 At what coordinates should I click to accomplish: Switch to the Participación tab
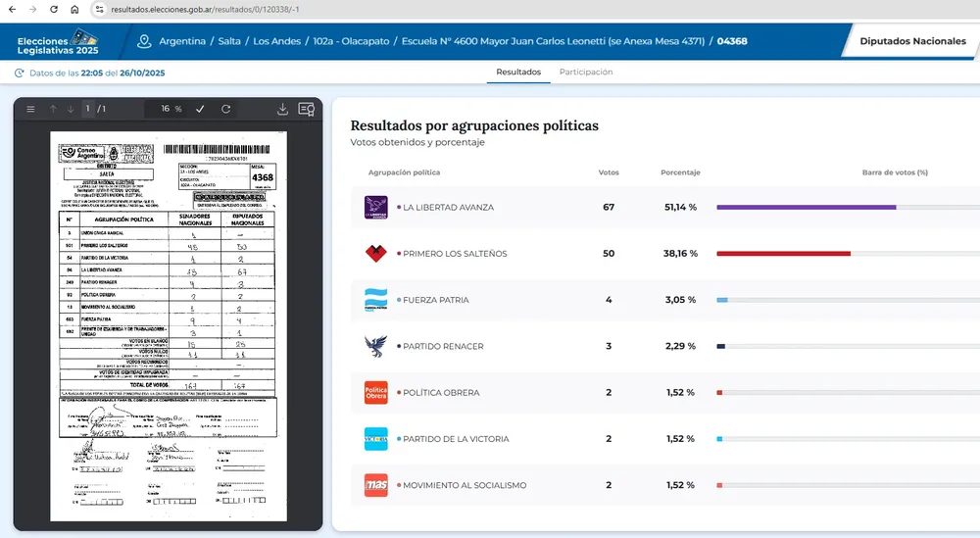coord(586,73)
